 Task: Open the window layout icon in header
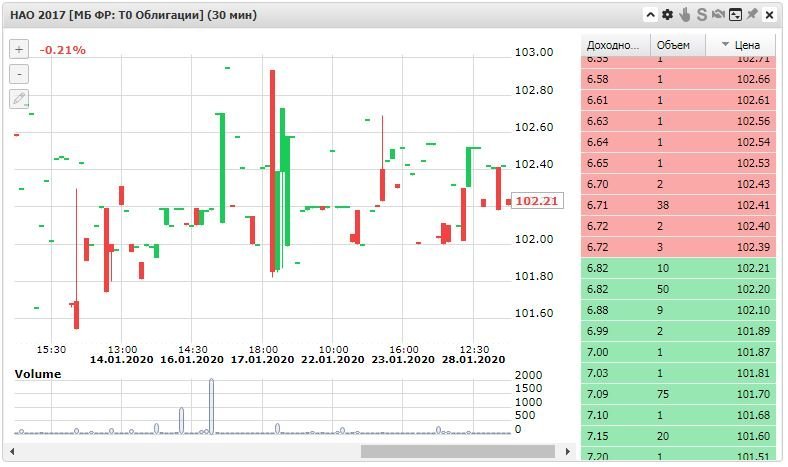[x=735, y=15]
